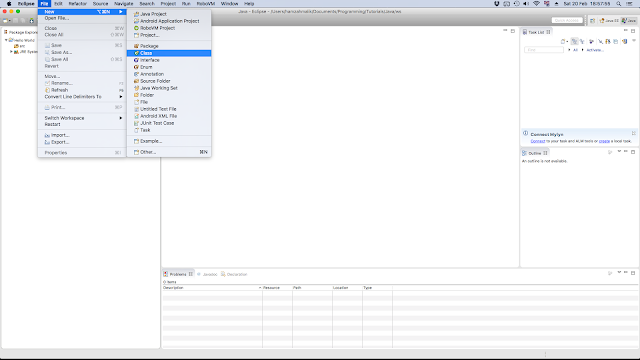This screenshot has width=640, height=360.
Task: Switch to the Javadoc tab
Action: [207, 274]
